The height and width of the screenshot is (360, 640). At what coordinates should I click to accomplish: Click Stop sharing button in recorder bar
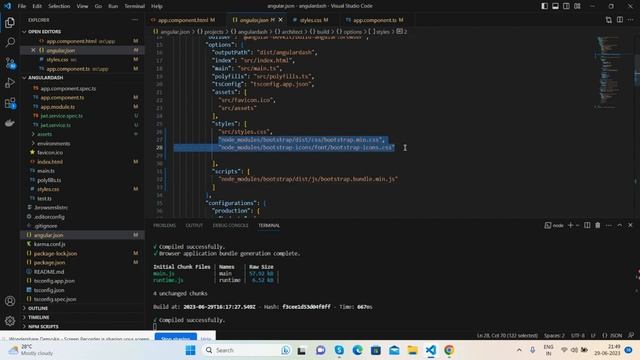176,338
